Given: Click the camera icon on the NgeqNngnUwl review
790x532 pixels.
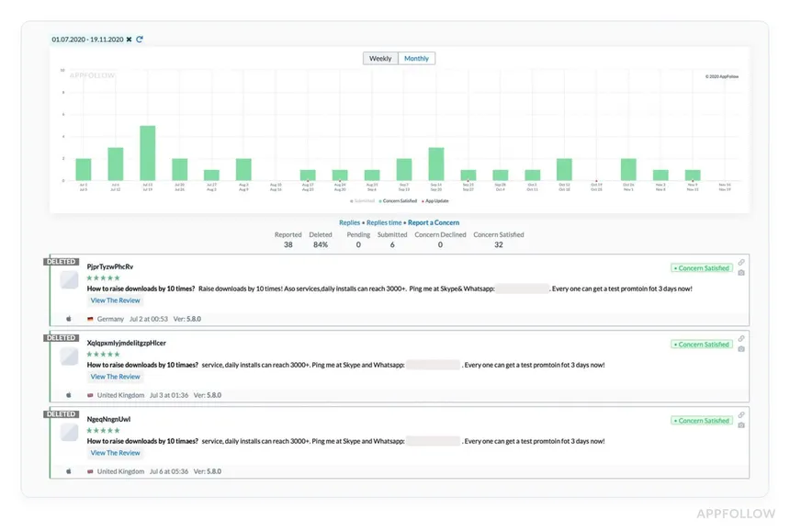Looking at the screenshot, I should 741,425.
